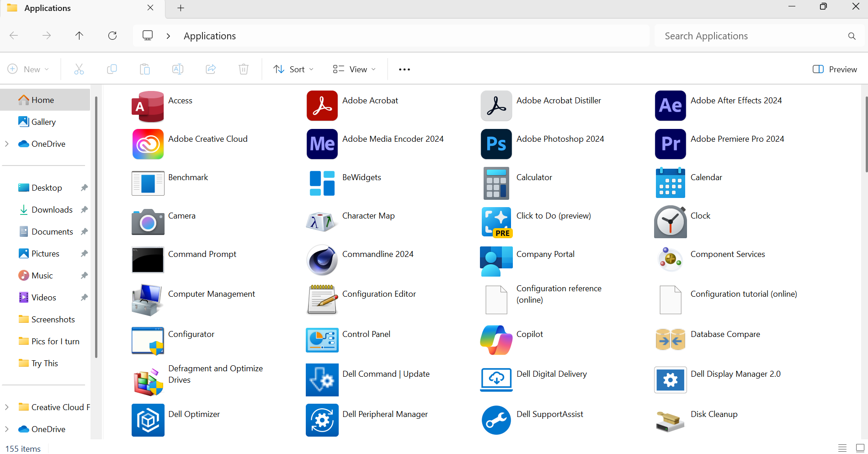Click the Character Map icon
Screen dimensions: 868x454
pyautogui.click(x=322, y=221)
